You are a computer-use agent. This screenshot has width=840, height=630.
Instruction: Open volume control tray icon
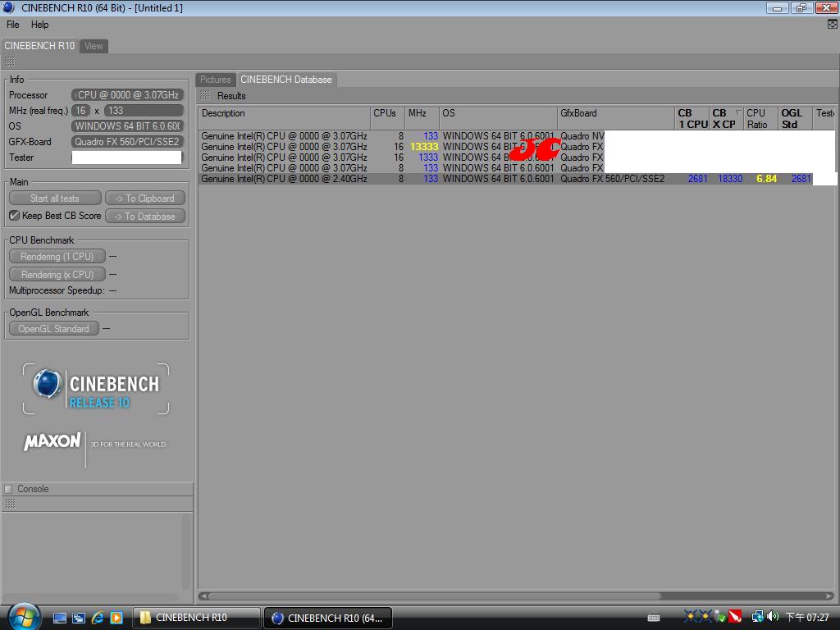pos(773,617)
